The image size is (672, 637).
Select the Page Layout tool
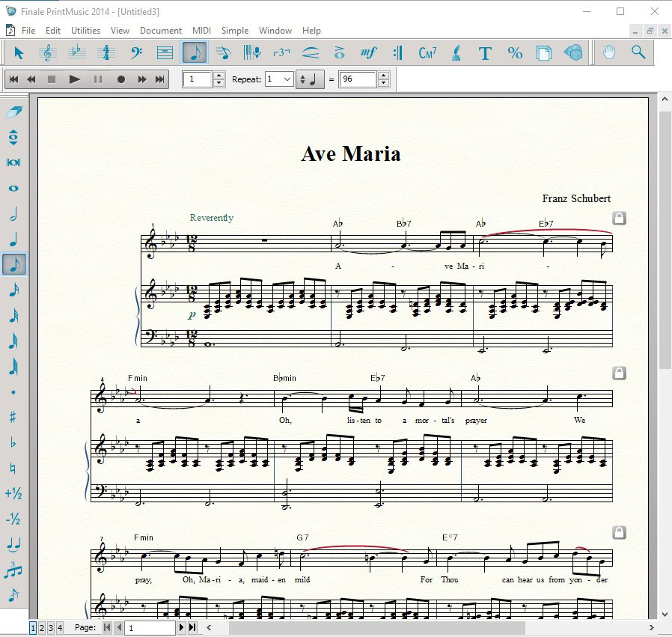point(544,52)
